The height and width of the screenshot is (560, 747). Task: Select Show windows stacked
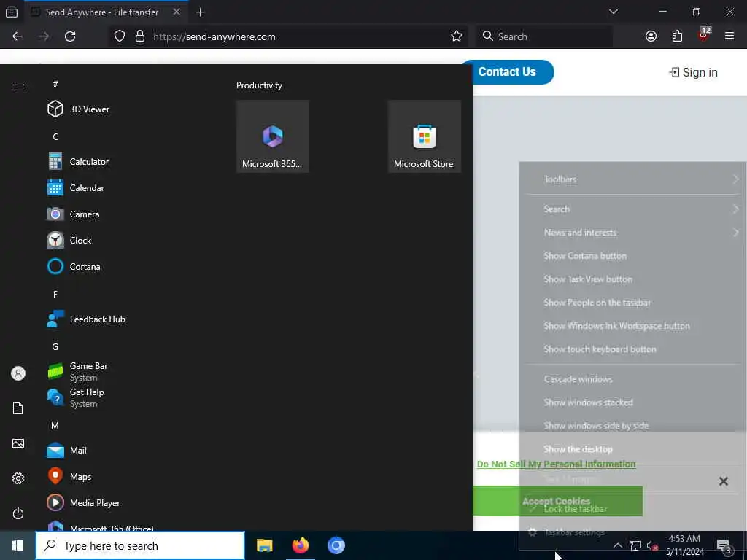632,402
